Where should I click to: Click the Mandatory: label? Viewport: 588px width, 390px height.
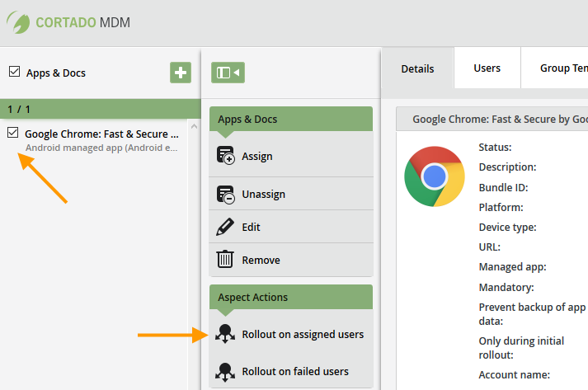506,287
